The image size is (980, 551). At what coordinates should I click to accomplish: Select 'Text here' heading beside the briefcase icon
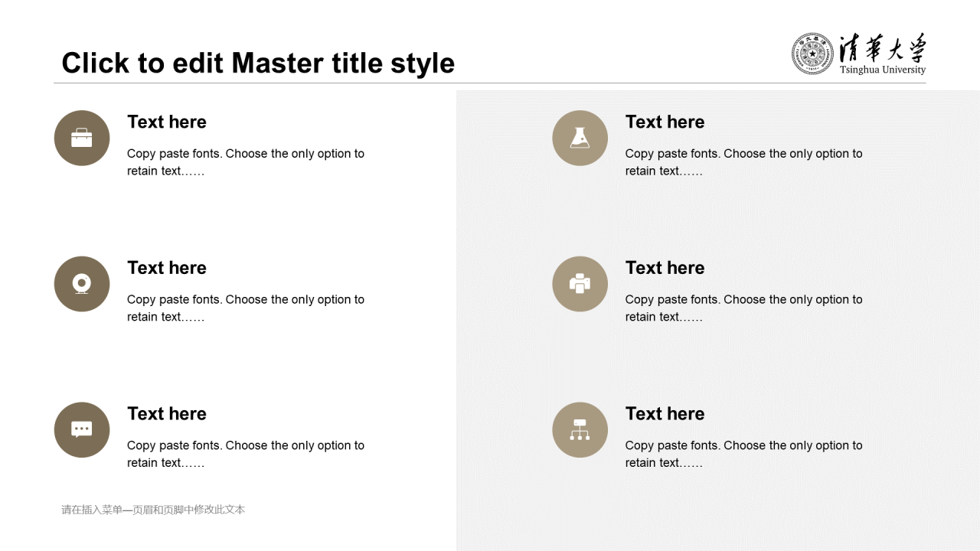[x=167, y=122]
